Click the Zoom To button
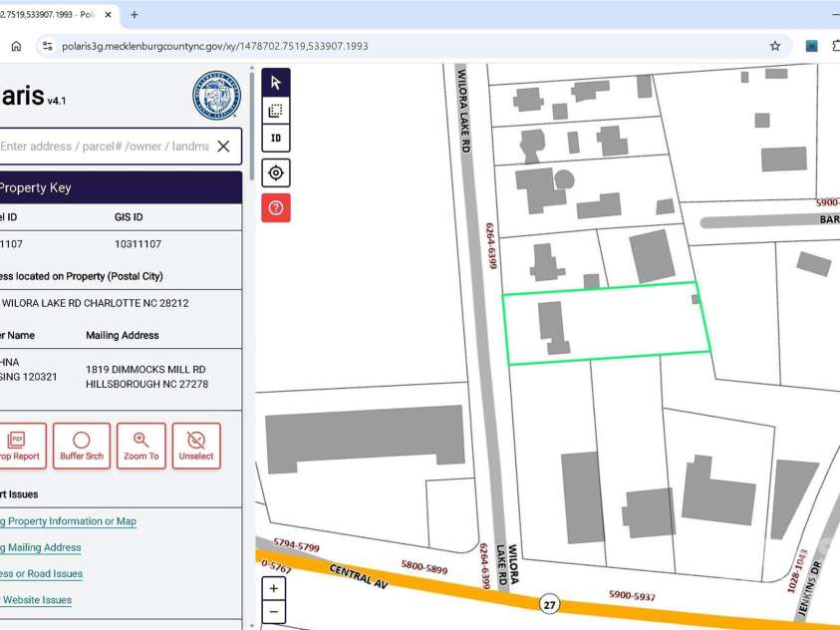840x630 pixels. 140,446
